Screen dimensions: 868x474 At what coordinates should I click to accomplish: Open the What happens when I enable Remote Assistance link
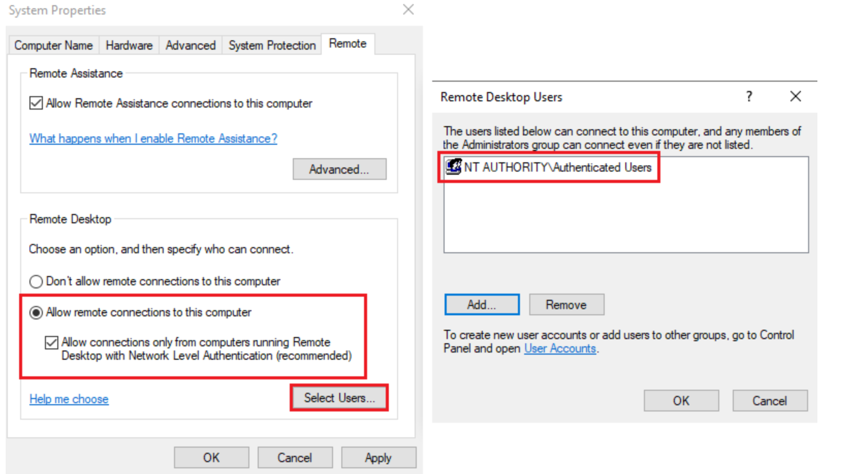pos(152,139)
